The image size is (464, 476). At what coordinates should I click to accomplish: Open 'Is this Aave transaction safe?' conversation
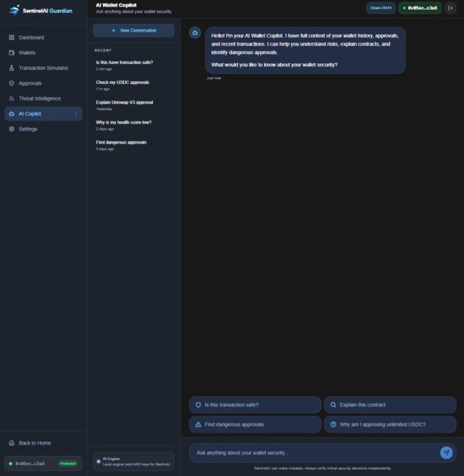[x=134, y=66]
